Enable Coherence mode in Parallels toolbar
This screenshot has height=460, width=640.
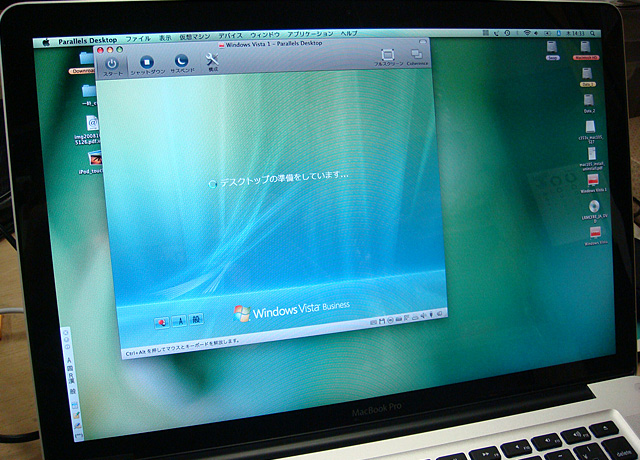click(417, 57)
